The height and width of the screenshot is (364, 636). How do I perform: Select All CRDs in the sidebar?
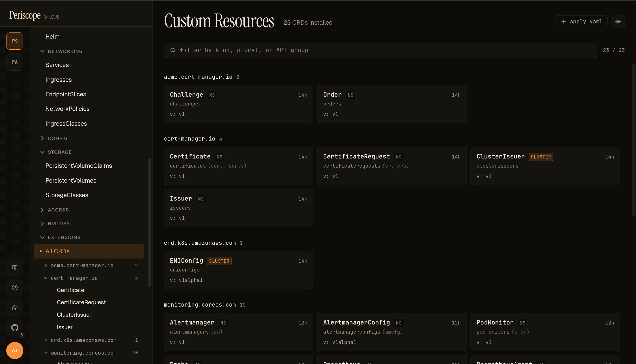89,251
